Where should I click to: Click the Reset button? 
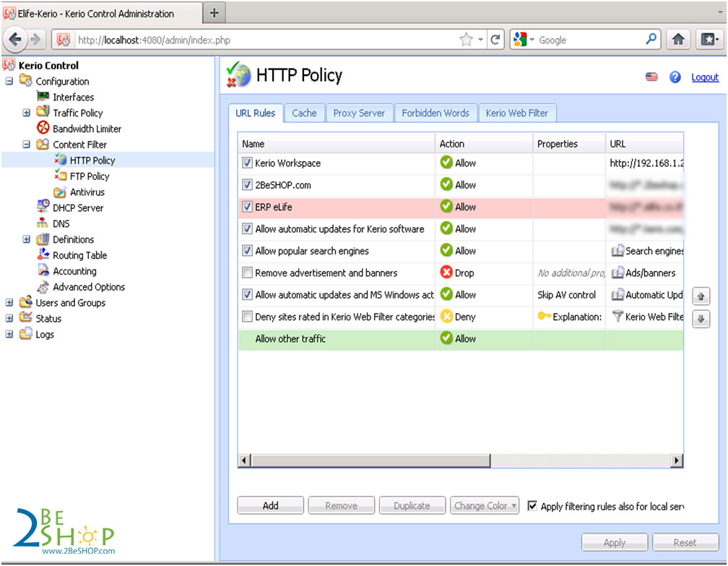pyautogui.click(x=685, y=542)
